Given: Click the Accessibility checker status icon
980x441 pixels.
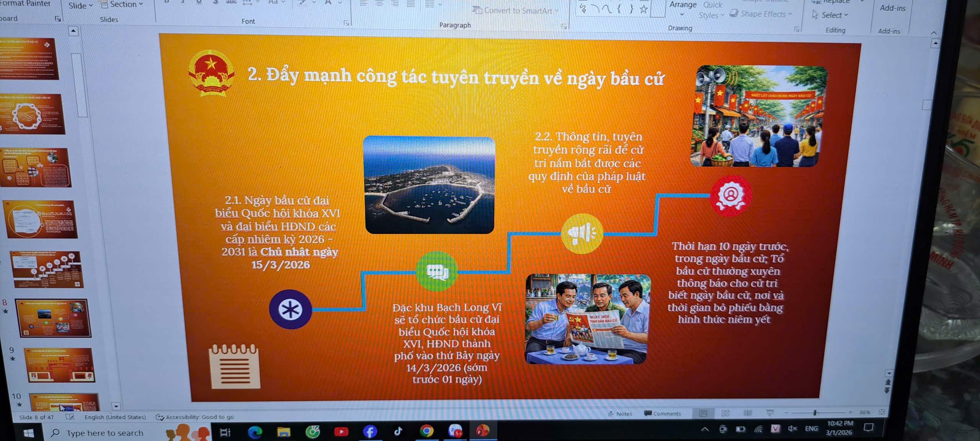Looking at the screenshot, I should click(160, 417).
